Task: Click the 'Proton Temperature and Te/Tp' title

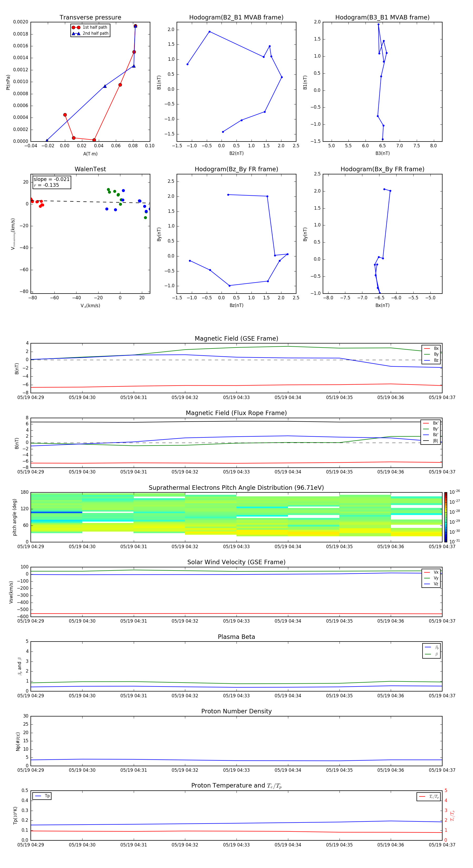Action: click(x=236, y=786)
